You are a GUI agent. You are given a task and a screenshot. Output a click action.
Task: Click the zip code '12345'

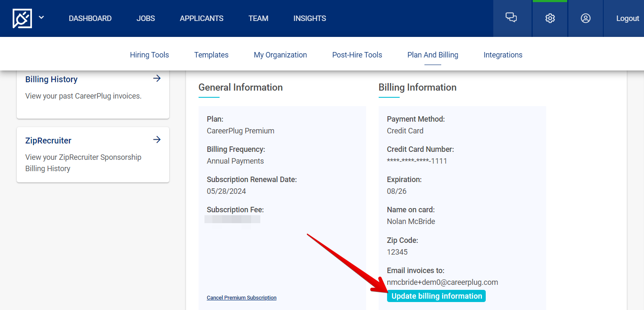click(397, 252)
